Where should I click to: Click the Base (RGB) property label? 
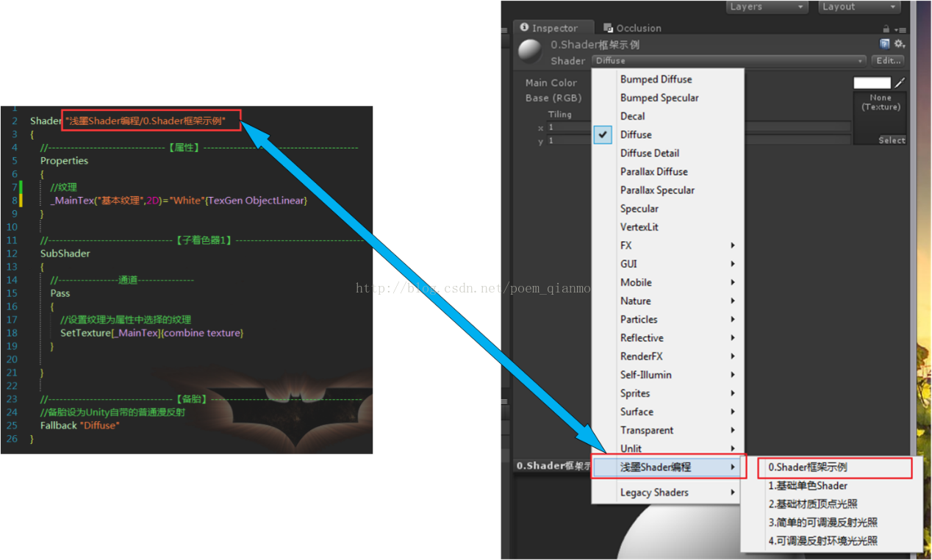coord(553,98)
